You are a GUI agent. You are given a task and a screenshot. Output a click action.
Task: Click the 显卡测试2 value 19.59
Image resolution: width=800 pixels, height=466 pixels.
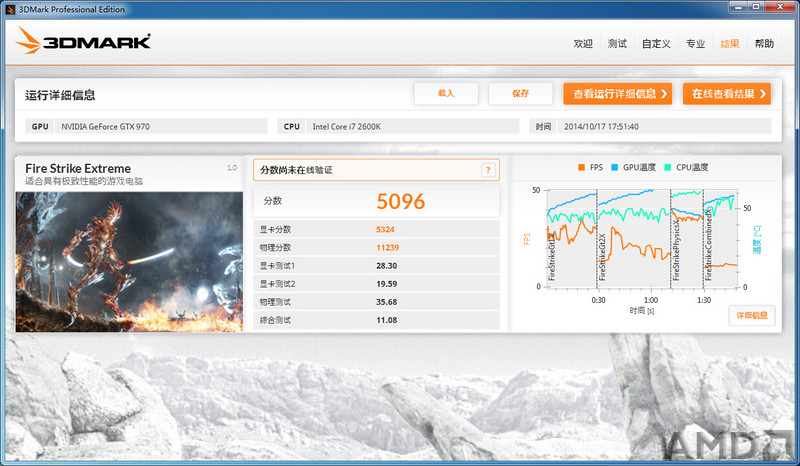tap(387, 284)
